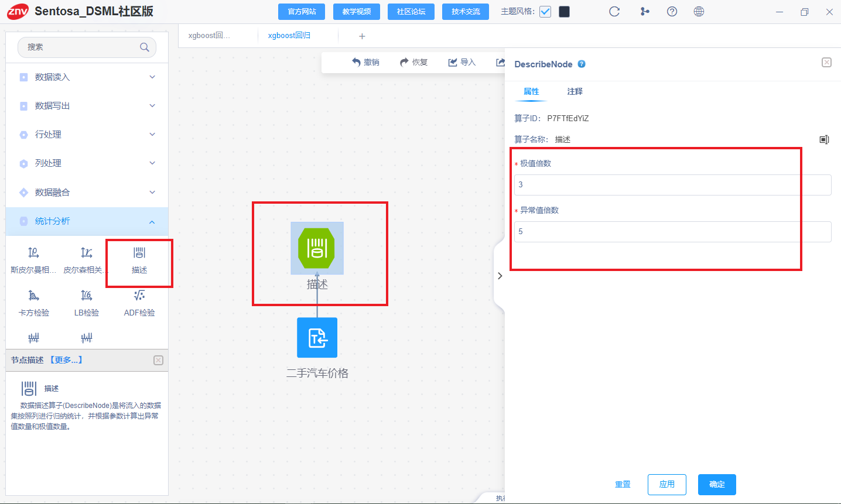Expand the 数据读入 category
The image size is (841, 504).
click(87, 77)
